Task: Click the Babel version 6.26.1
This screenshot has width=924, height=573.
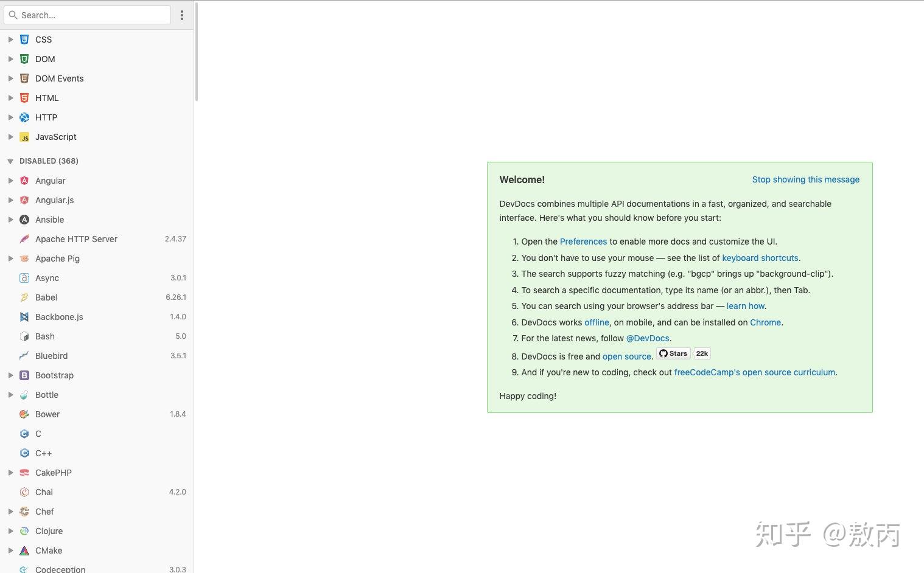Action: (176, 297)
